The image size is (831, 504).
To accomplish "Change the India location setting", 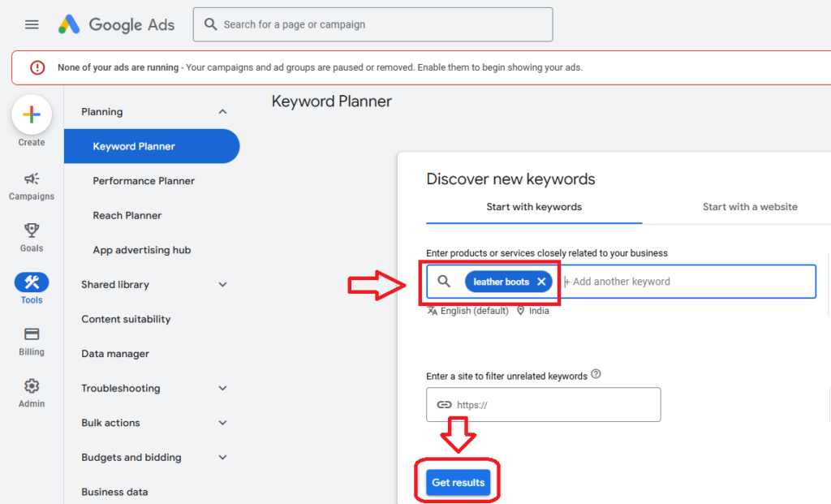I will [x=533, y=311].
